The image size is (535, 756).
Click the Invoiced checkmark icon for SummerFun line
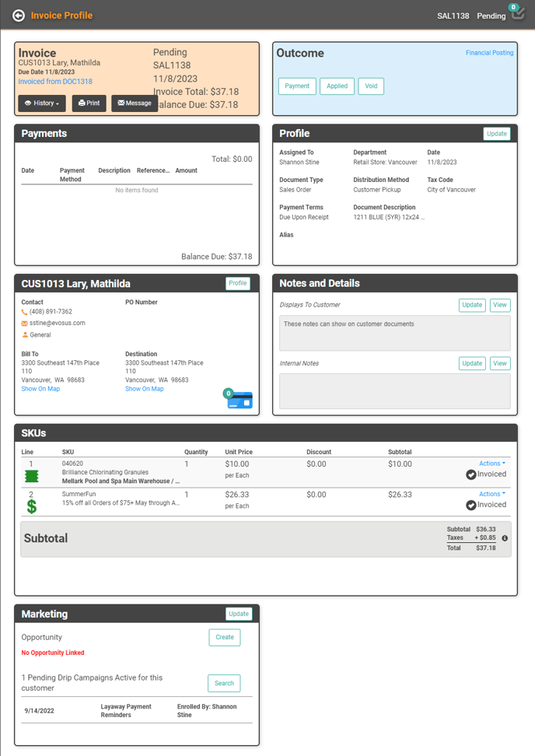tap(471, 505)
